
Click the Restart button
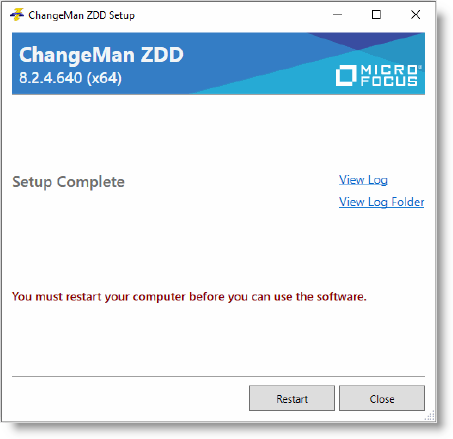(292, 398)
